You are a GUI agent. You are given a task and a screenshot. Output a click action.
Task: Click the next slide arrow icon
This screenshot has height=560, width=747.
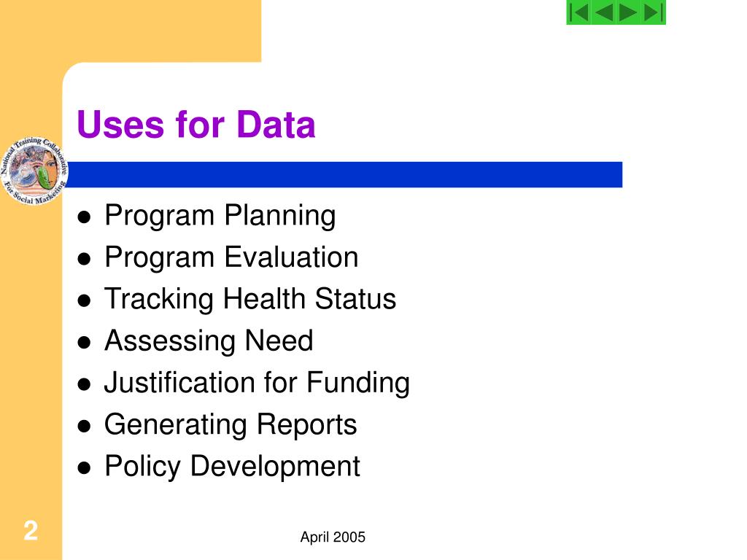[x=628, y=12]
